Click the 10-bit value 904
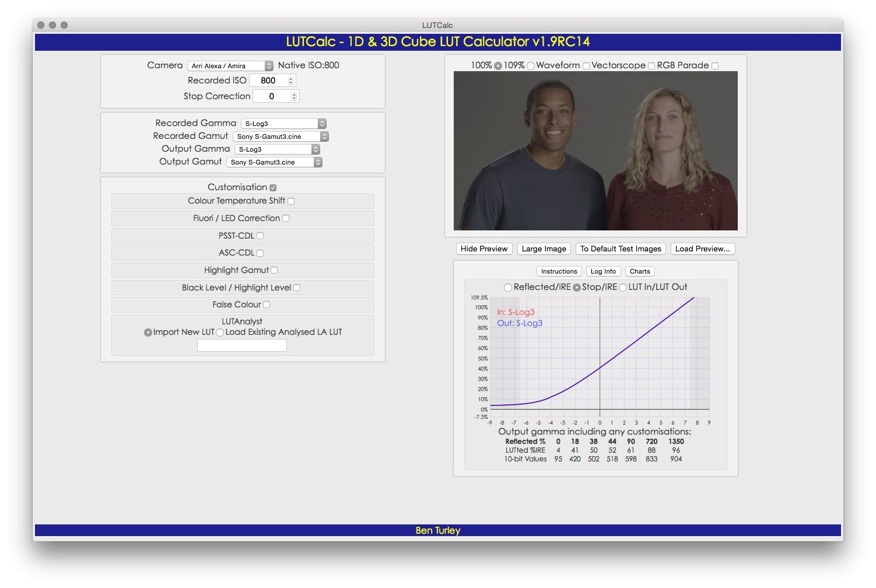 [x=676, y=459]
